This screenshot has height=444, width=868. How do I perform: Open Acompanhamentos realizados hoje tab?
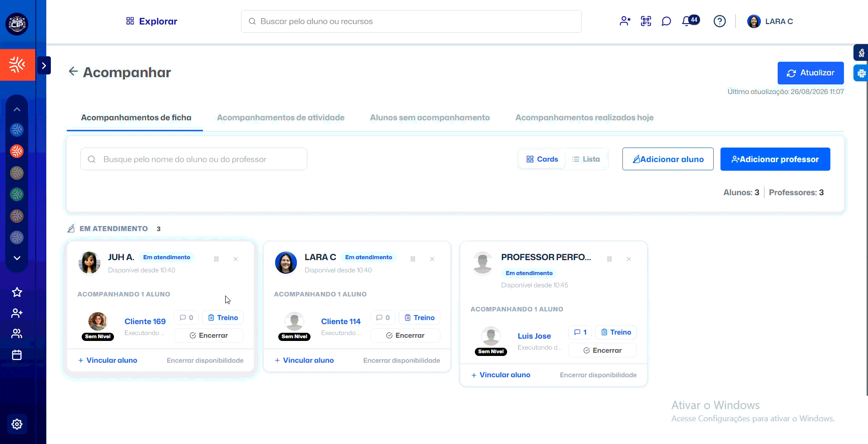click(x=584, y=118)
